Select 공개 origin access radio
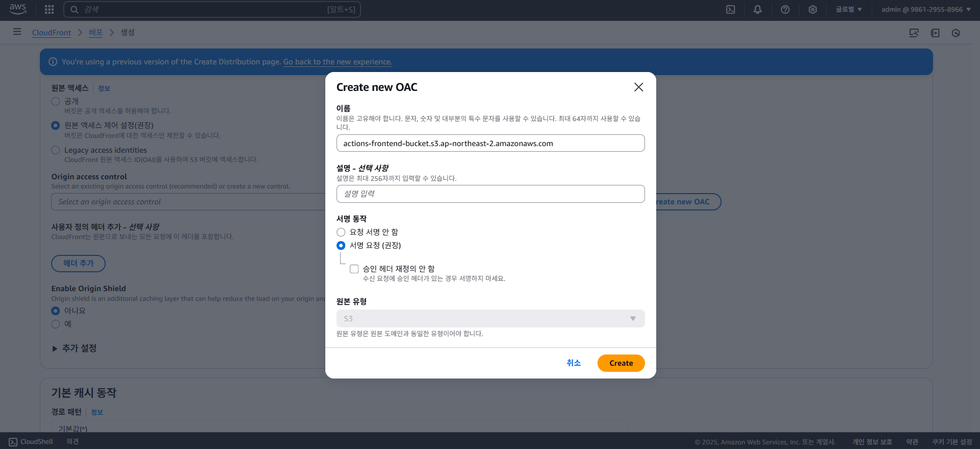Image resolution: width=980 pixels, height=449 pixels. 56,102
